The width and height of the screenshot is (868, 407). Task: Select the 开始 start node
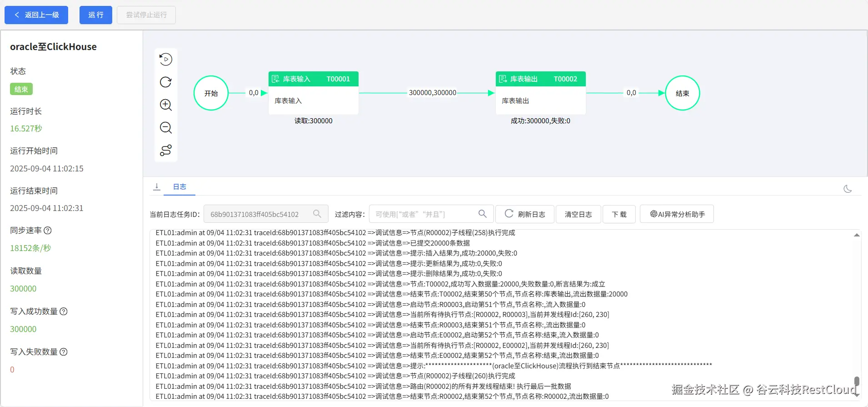coord(211,93)
